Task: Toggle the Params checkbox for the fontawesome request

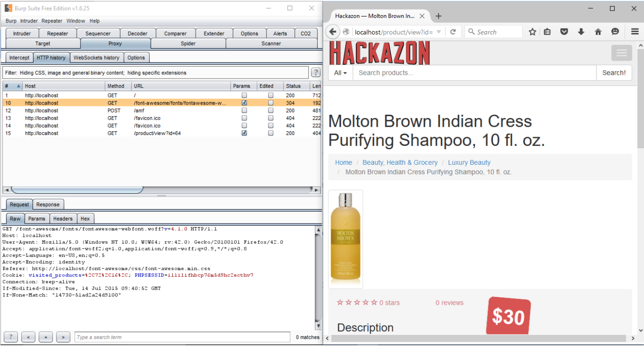Action: coord(244,103)
